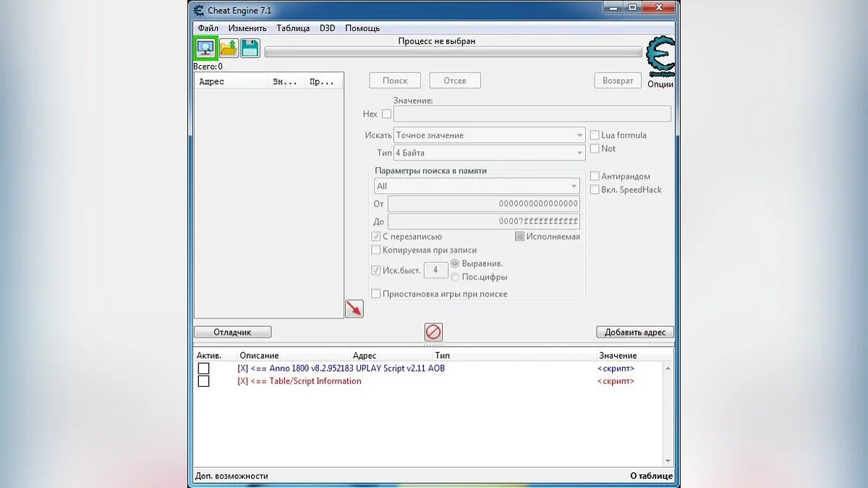Click the save floppy disk icon

pos(250,48)
